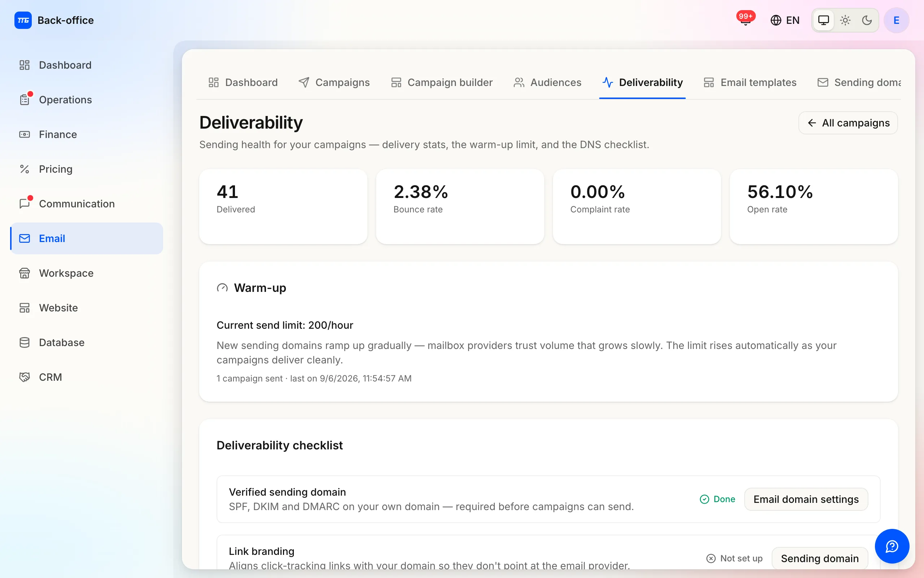
Task: Open the Pricing section
Action: 87,169
